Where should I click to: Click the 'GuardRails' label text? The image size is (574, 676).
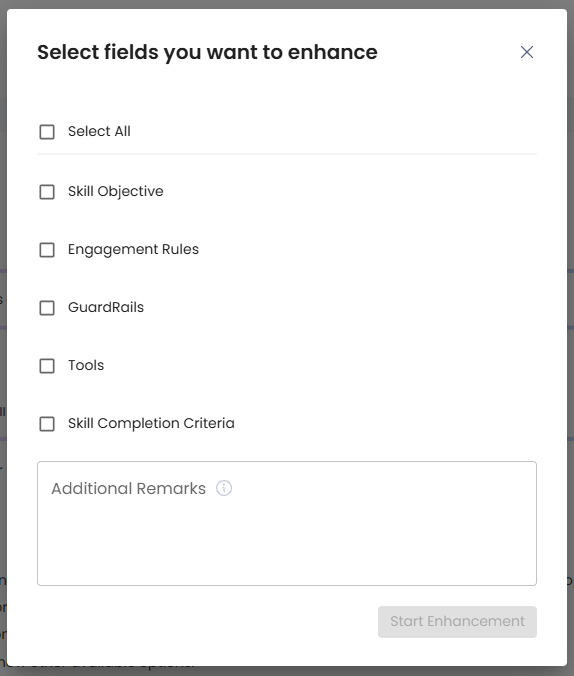(106, 307)
